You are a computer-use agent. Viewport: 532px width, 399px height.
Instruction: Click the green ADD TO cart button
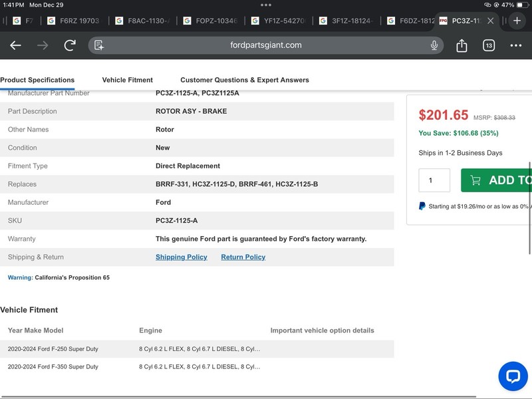[496, 180]
